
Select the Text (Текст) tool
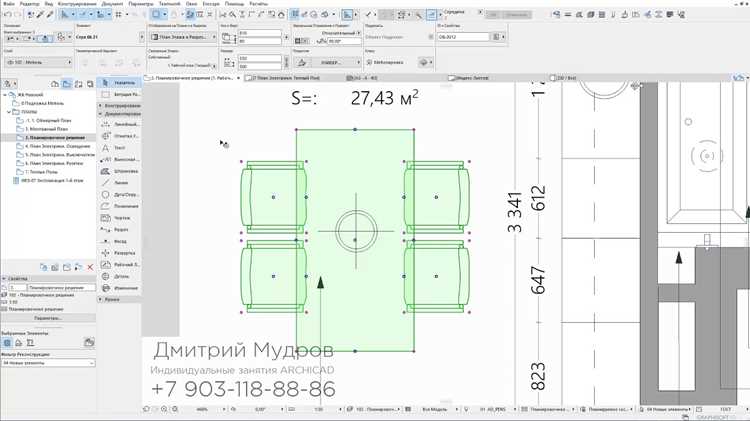click(x=119, y=148)
